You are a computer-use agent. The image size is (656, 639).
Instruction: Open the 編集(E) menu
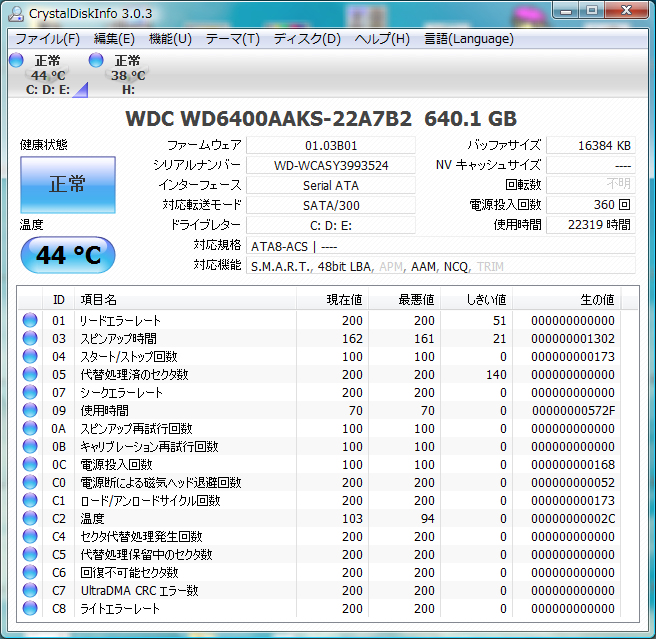[x=114, y=39]
